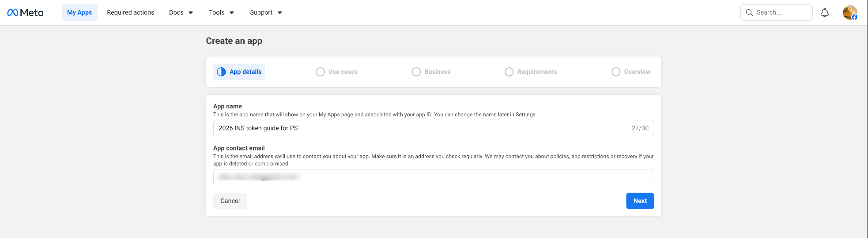Select the Requirements step circle

point(509,72)
